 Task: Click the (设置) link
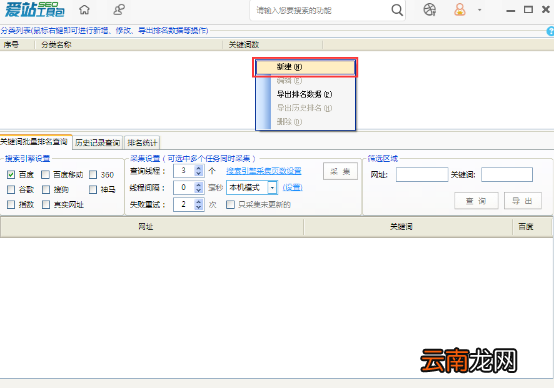(x=293, y=188)
